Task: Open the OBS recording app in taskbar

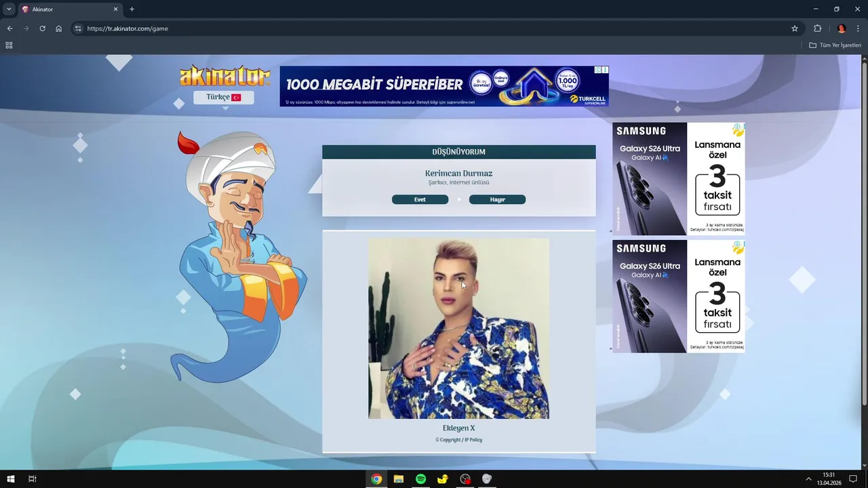Action: click(465, 479)
